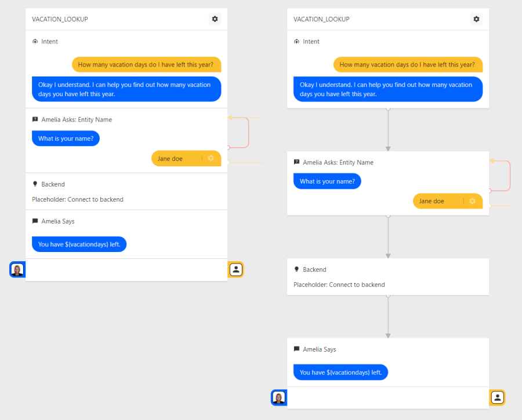
Task: Click user person icon on left panel
Action: 235,269
